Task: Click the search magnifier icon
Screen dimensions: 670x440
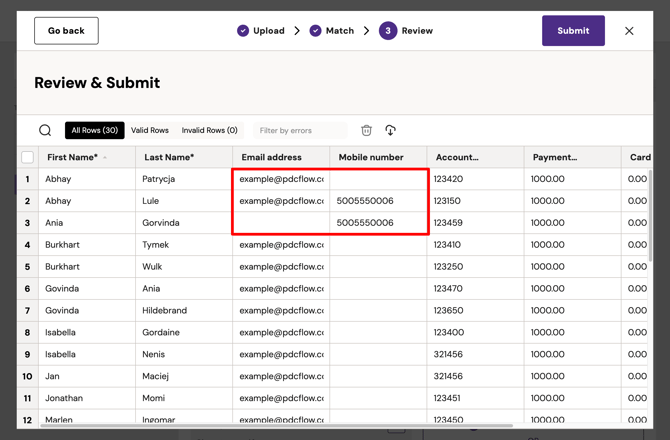Action: (45, 130)
